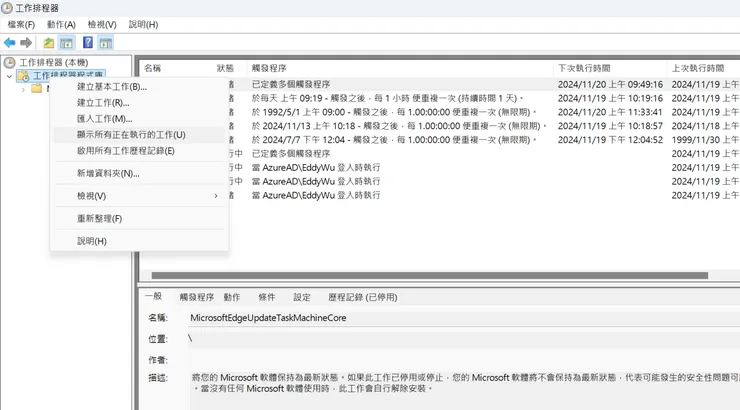
Task: Sort by the 名稱 column header
Action: [x=152, y=68]
